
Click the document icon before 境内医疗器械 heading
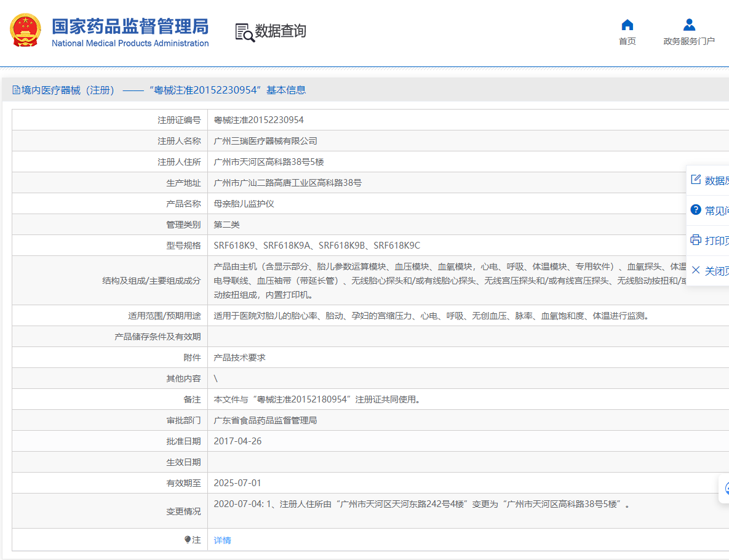tap(17, 90)
